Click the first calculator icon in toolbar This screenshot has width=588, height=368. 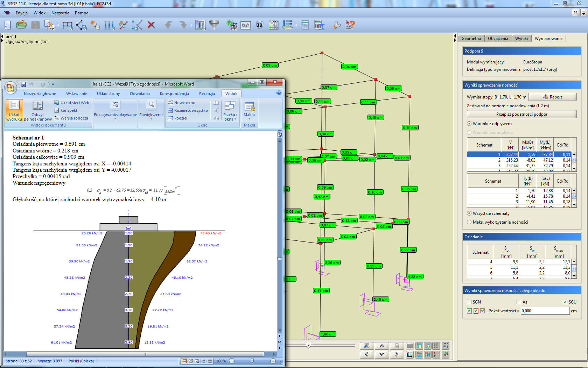(305, 25)
